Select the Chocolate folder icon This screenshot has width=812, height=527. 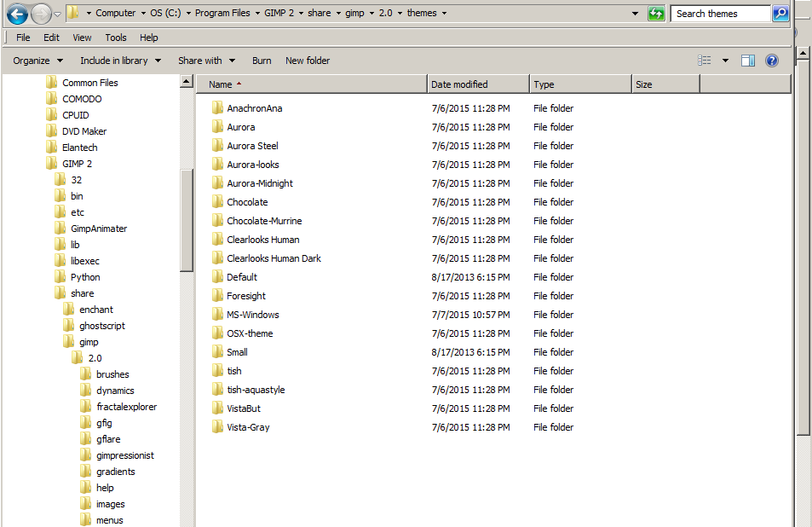coord(217,201)
